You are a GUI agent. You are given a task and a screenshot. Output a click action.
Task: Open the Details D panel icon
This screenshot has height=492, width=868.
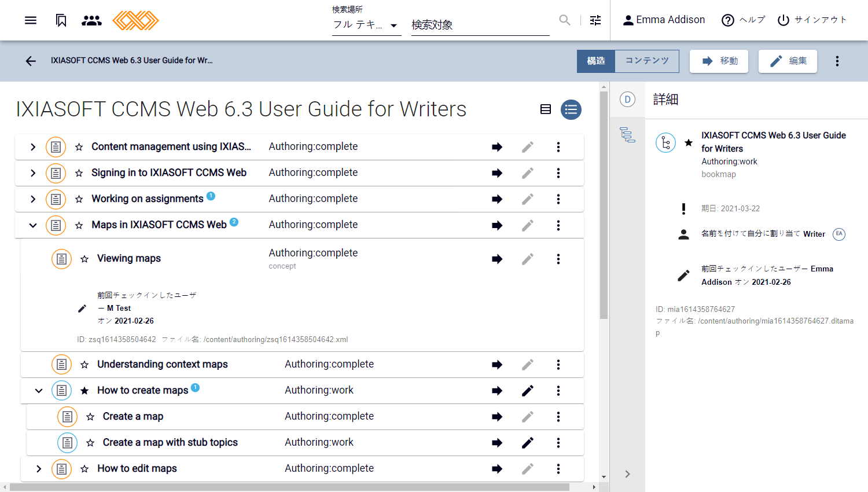pos(627,100)
